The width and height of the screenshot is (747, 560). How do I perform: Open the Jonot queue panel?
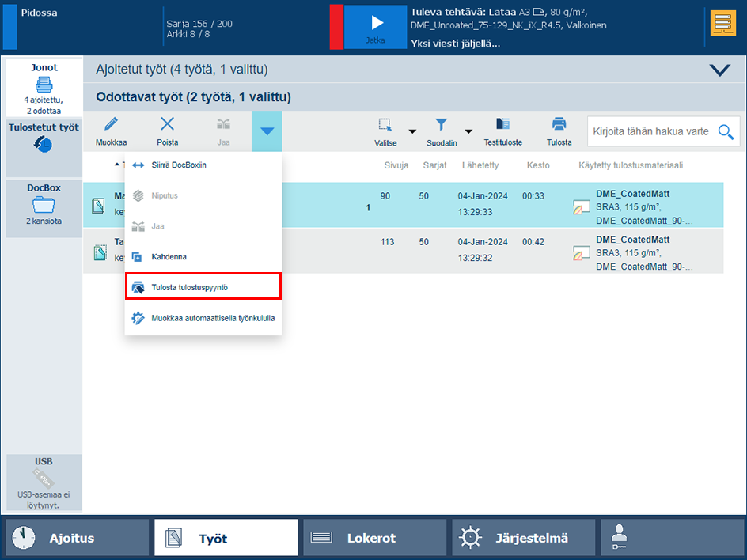[44, 88]
